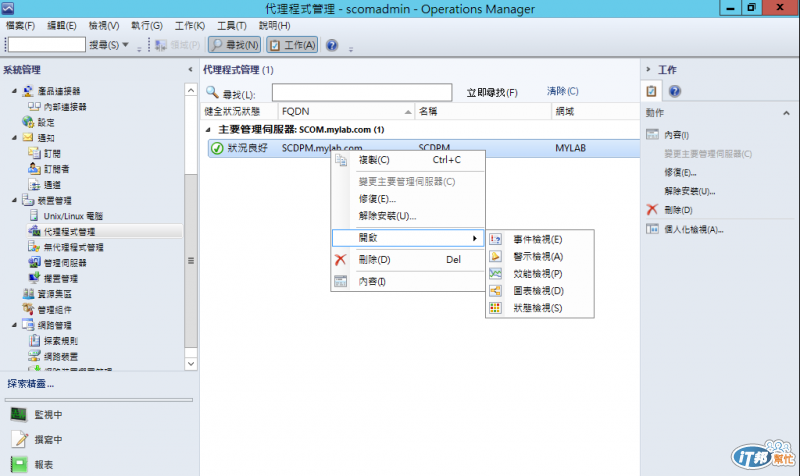This screenshot has height=476, width=800.
Task: Click the 無代理程式管理 tree icon
Action: [34, 247]
